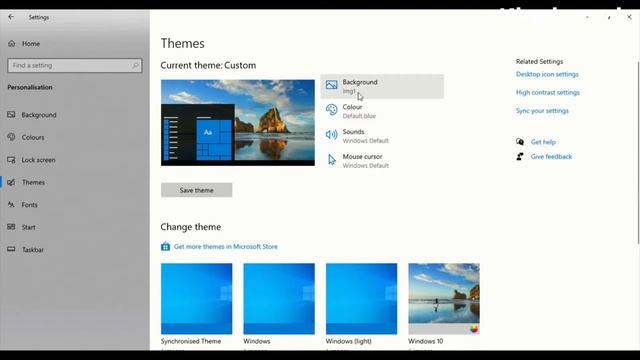The image size is (640, 360).
Task: Click the Colours palette icon in the sidebar
Action: [x=11, y=137]
